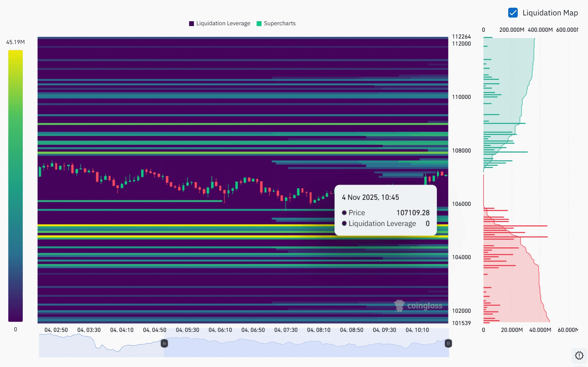
Task: Click the 45.19M maximum value of color scale
Action: click(x=15, y=42)
